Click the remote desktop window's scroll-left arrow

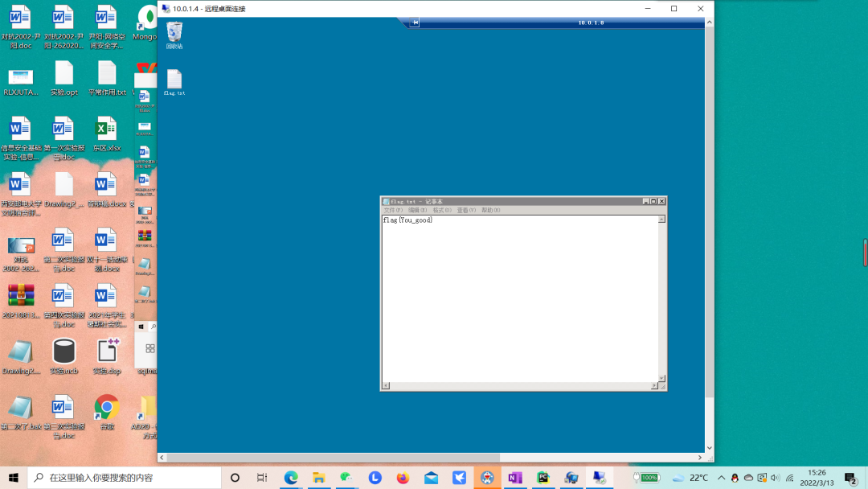click(162, 458)
